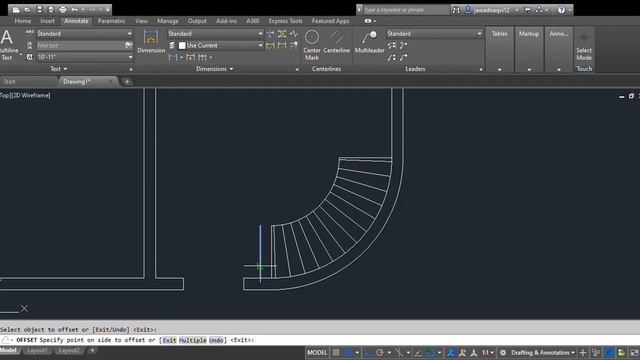640x360 pixels.
Task: Open the multileader style Standard dropdown
Action: tap(435, 33)
